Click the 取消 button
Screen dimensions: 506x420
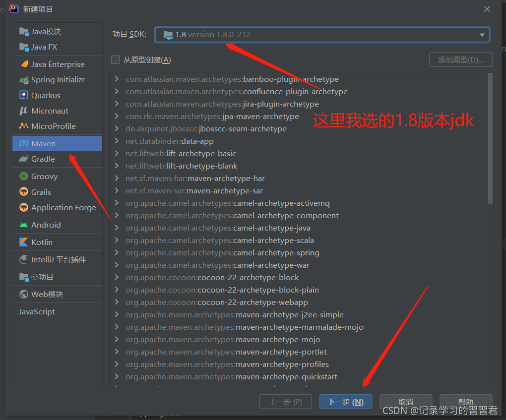click(x=406, y=402)
